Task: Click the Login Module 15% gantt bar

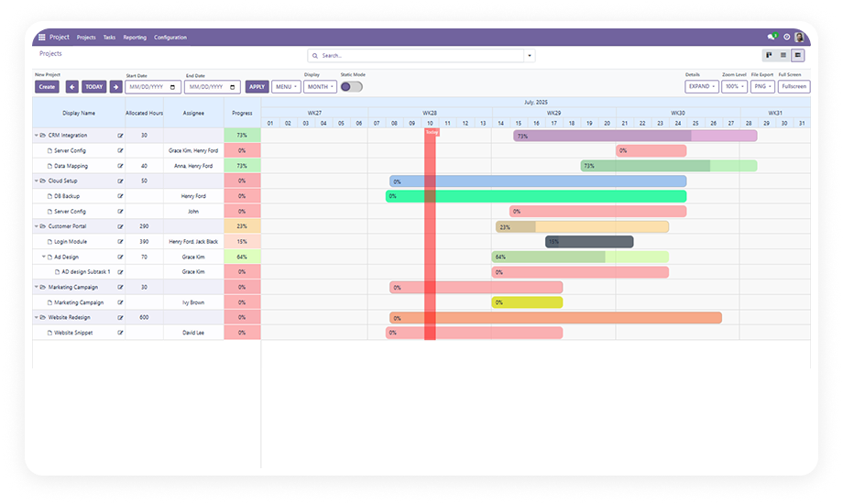Action: 589,242
